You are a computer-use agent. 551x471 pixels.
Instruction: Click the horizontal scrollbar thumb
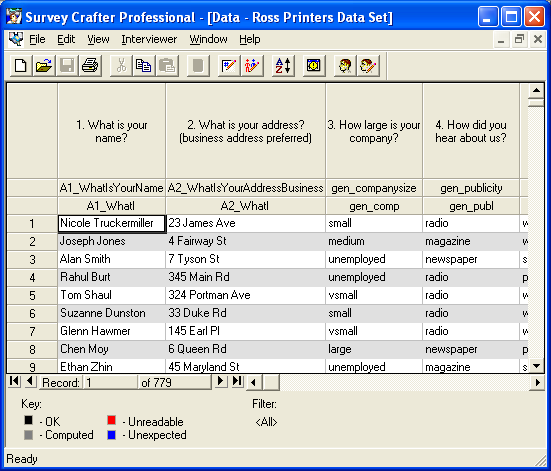pos(271,382)
